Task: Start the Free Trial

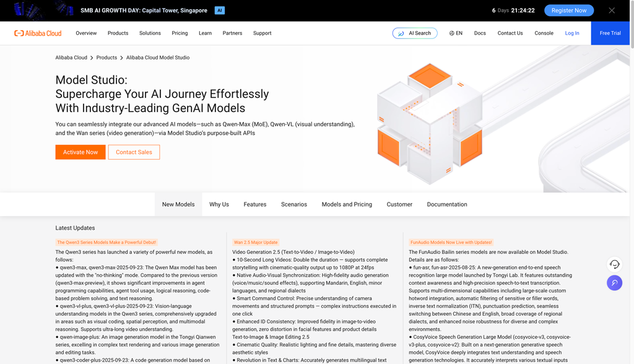Action: tap(610, 33)
